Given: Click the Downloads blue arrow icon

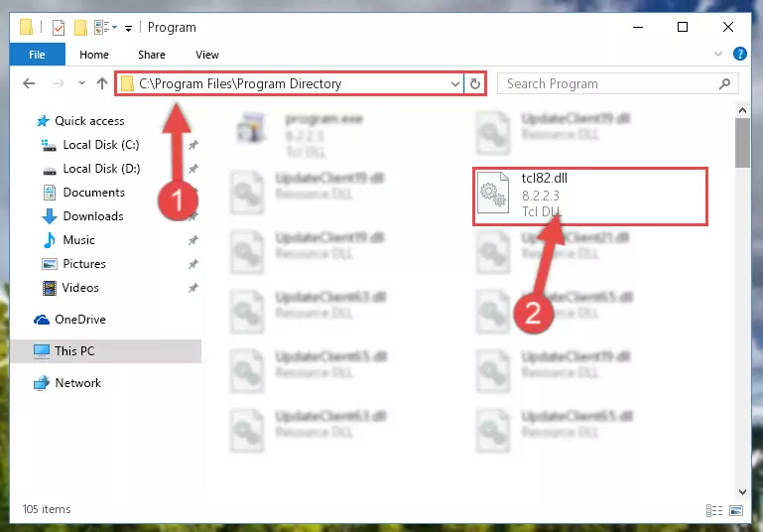Looking at the screenshot, I should coord(50,216).
